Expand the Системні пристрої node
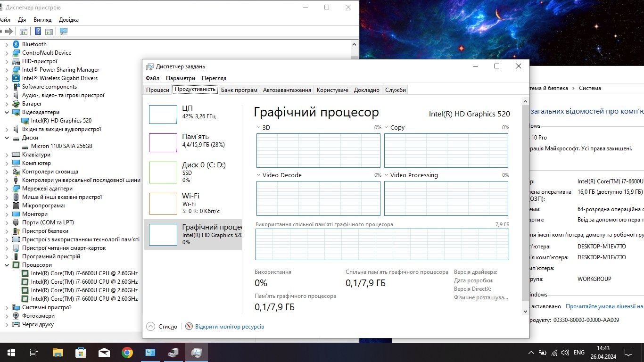 click(7, 307)
